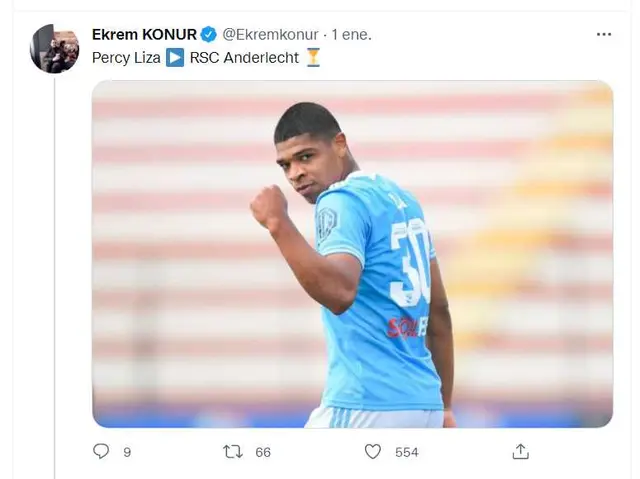This screenshot has width=640, height=479.
Task: Open the share tweet icon
Action: 520,452
